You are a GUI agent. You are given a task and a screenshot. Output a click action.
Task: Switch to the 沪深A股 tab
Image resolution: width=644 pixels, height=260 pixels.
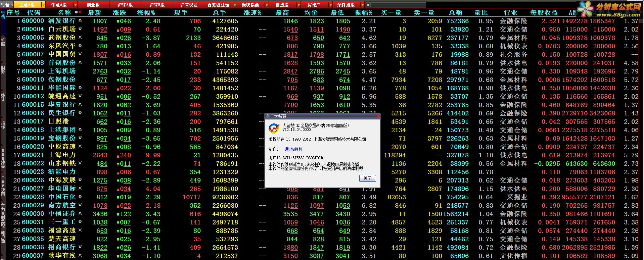tap(125, 5)
